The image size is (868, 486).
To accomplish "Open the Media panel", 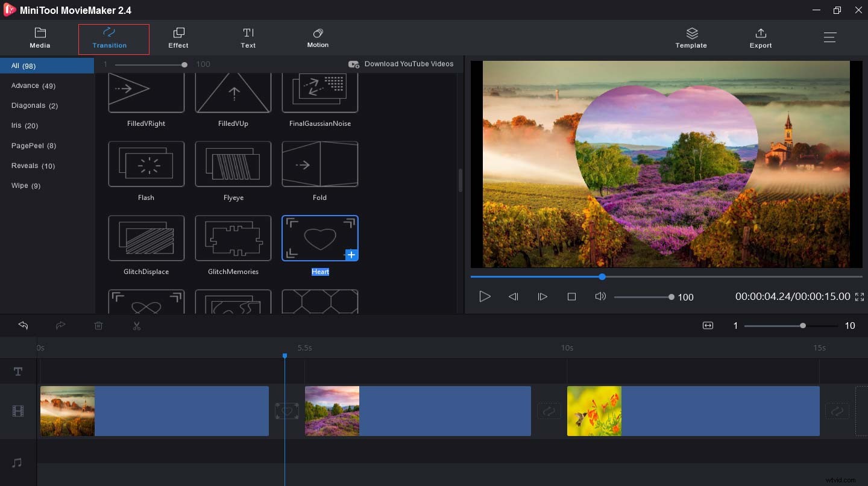I will (x=40, y=38).
